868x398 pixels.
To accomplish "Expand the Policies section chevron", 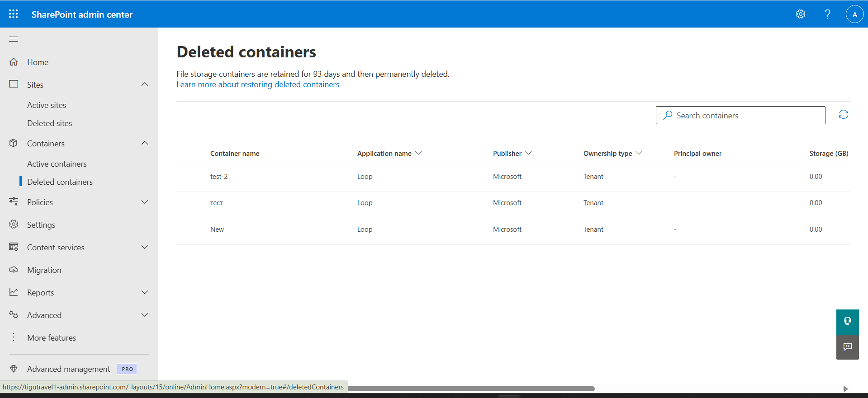I will 145,202.
